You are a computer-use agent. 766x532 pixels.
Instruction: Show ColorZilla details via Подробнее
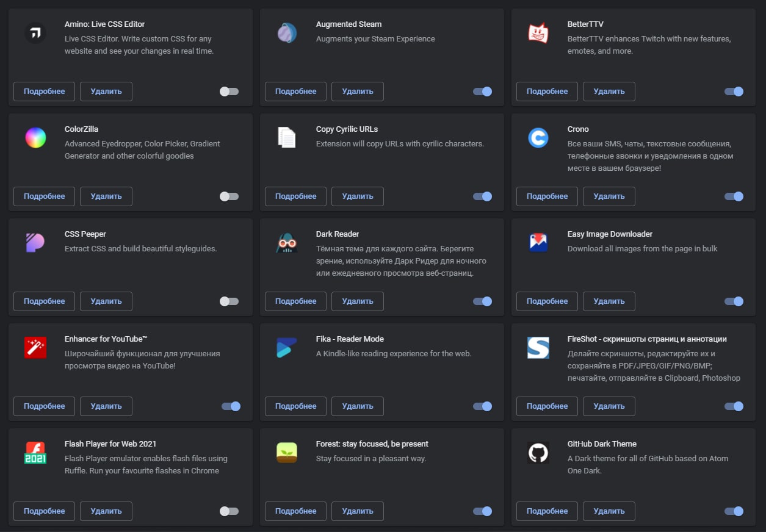coord(44,196)
